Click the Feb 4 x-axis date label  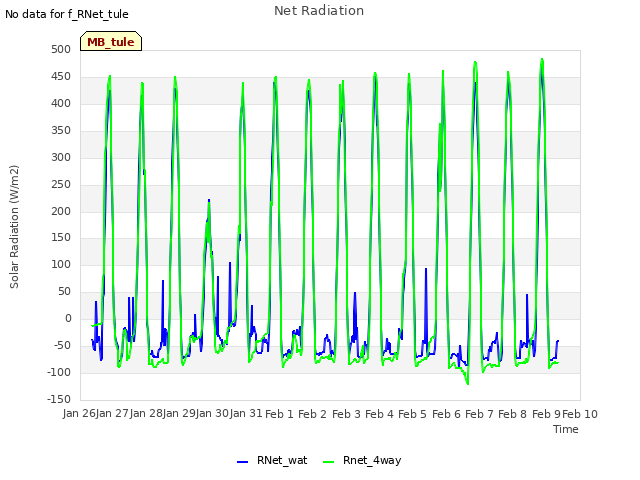click(380, 414)
